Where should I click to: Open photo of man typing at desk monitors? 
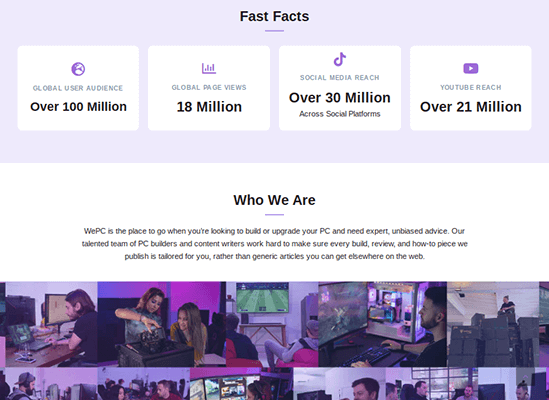pos(51,324)
